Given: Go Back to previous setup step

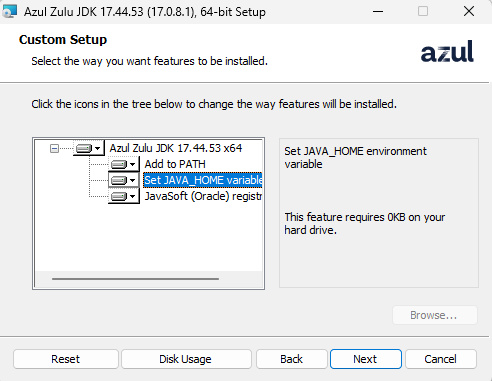Looking at the screenshot, I should (x=292, y=359).
